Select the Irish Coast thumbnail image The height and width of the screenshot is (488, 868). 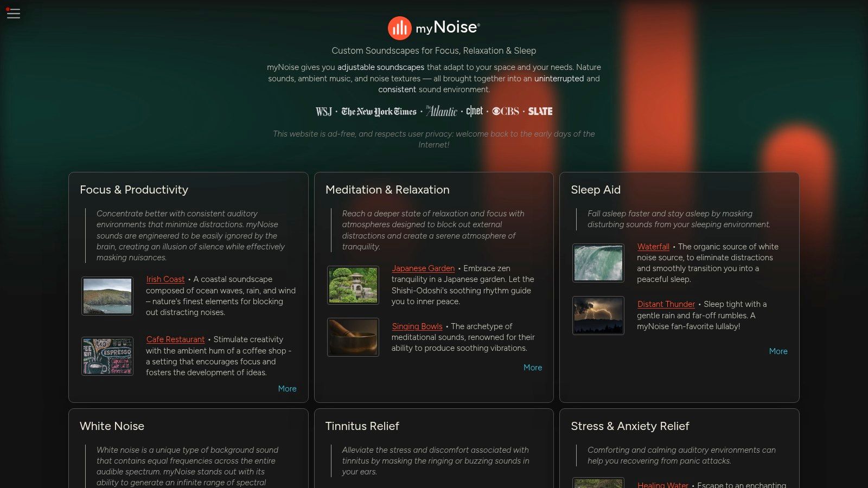107,296
